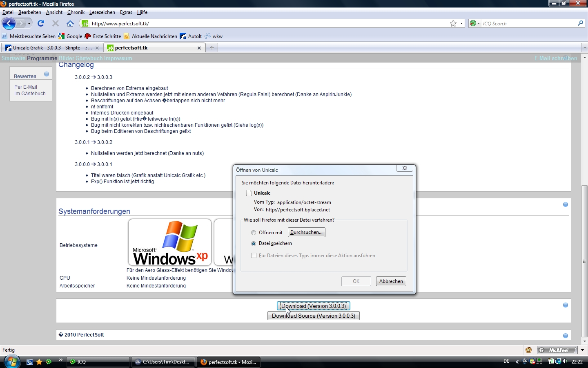This screenshot has width=588, height=368.
Task: Bookmark this page with the star icon
Action: tap(453, 24)
